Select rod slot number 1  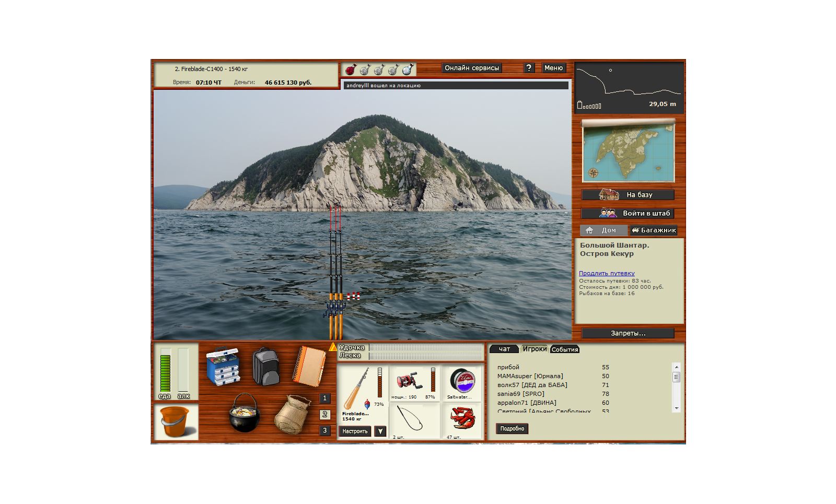point(324,398)
